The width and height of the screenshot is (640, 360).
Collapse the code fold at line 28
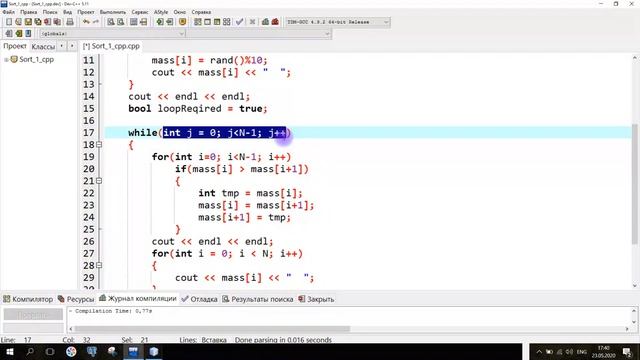click(99, 265)
